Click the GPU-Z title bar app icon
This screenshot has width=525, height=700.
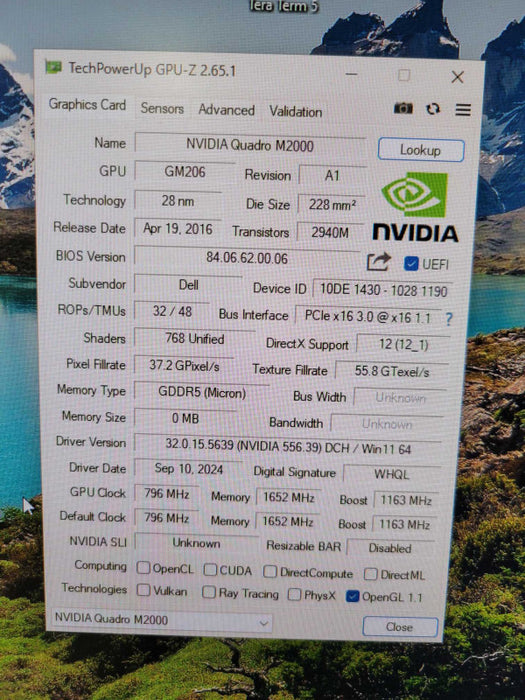(53, 67)
